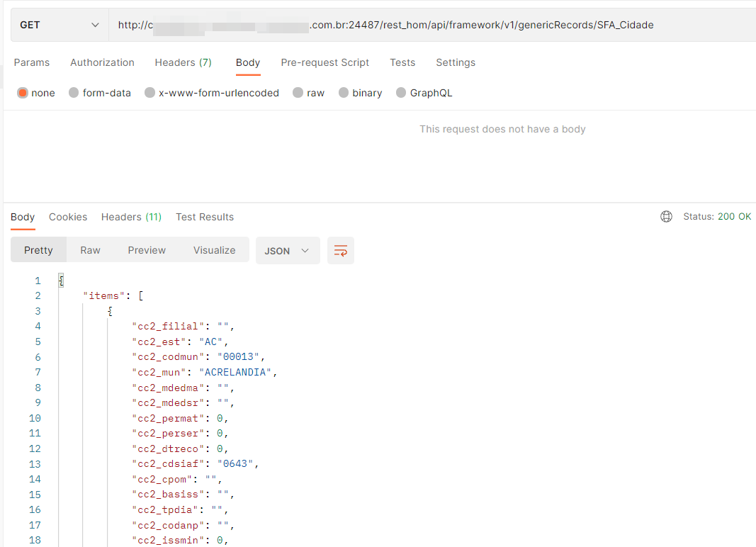Open response Headers (11) tab
The height and width of the screenshot is (547, 756).
coord(131,217)
